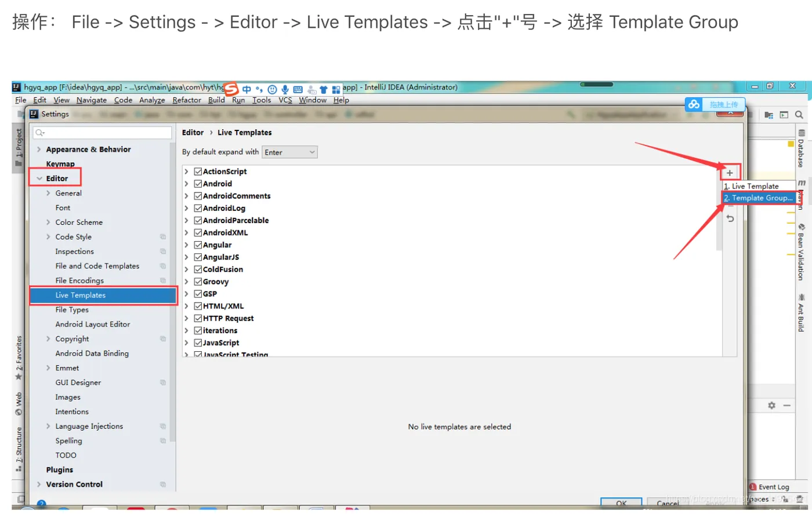Open the Sogou soft keyboard icon
The height and width of the screenshot is (517, 812).
coord(298,90)
